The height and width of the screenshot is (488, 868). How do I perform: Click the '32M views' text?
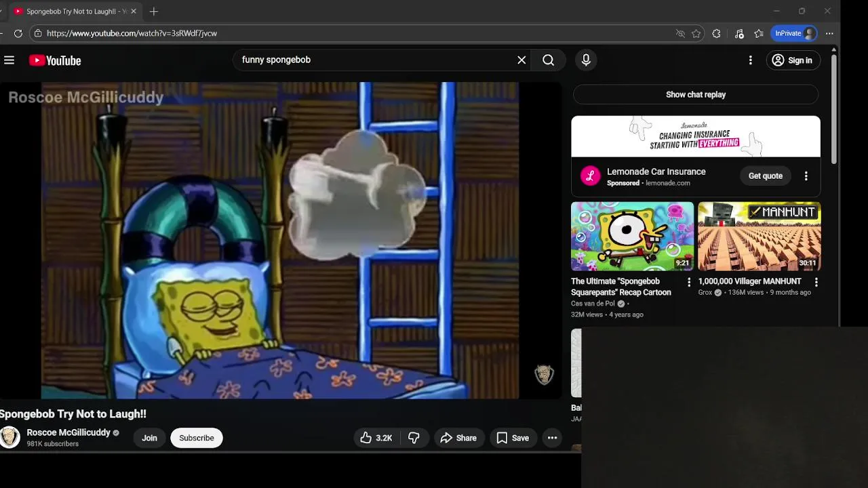(587, 314)
